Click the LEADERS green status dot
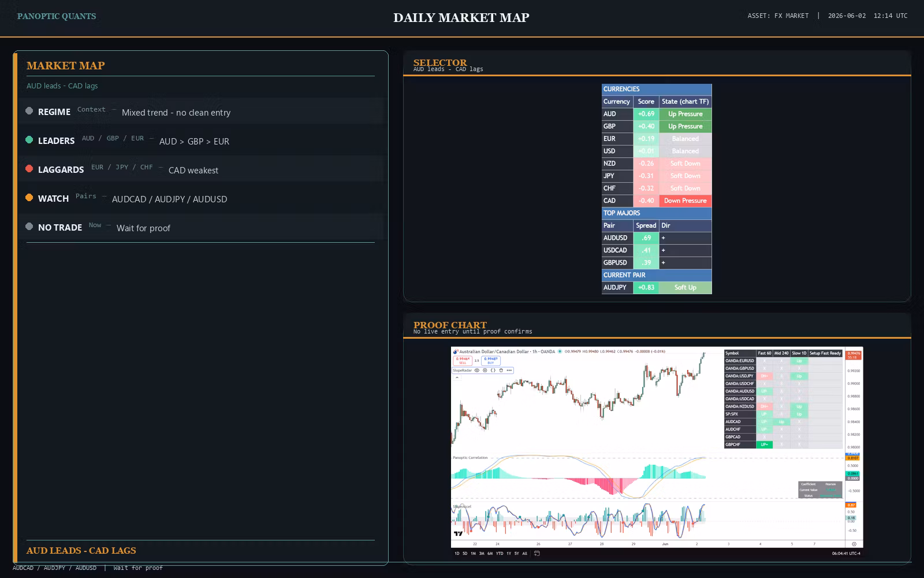The height and width of the screenshot is (578, 924). 29,139
